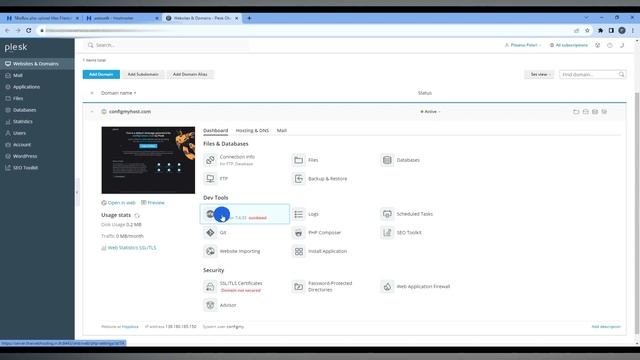Click the Find domain magnifier icon
Screen dimensions: 640x360
click(621, 74)
